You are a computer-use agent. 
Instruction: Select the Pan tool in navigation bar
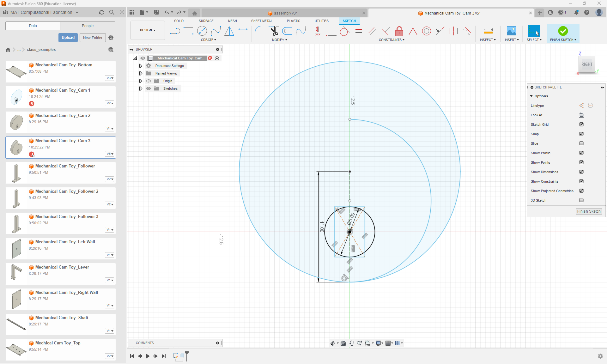tap(351, 343)
